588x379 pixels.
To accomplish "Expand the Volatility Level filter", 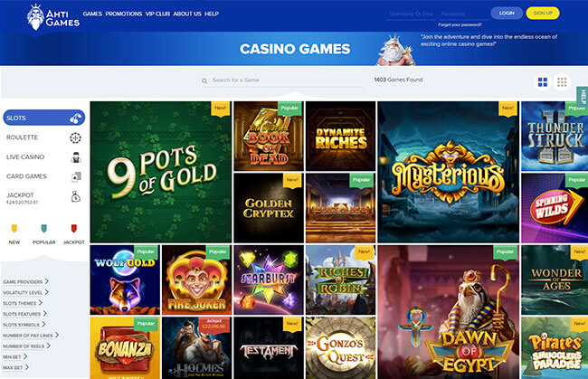I will tap(26, 292).
